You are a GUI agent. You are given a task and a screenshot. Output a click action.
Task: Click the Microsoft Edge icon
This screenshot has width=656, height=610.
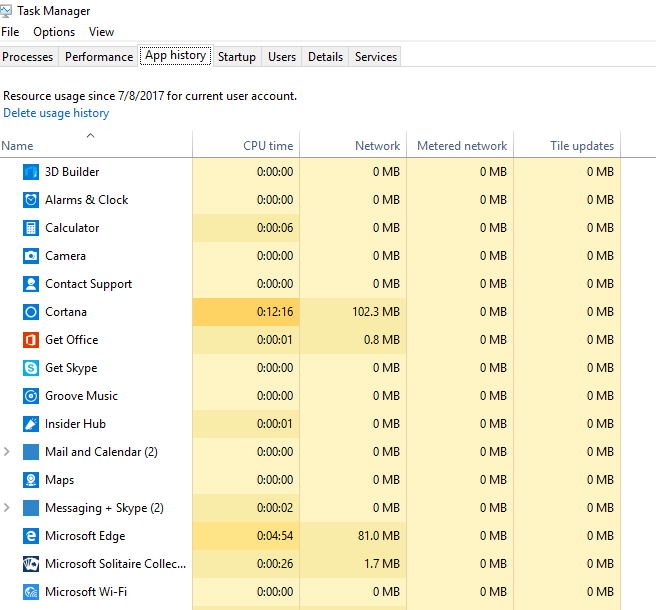point(31,536)
